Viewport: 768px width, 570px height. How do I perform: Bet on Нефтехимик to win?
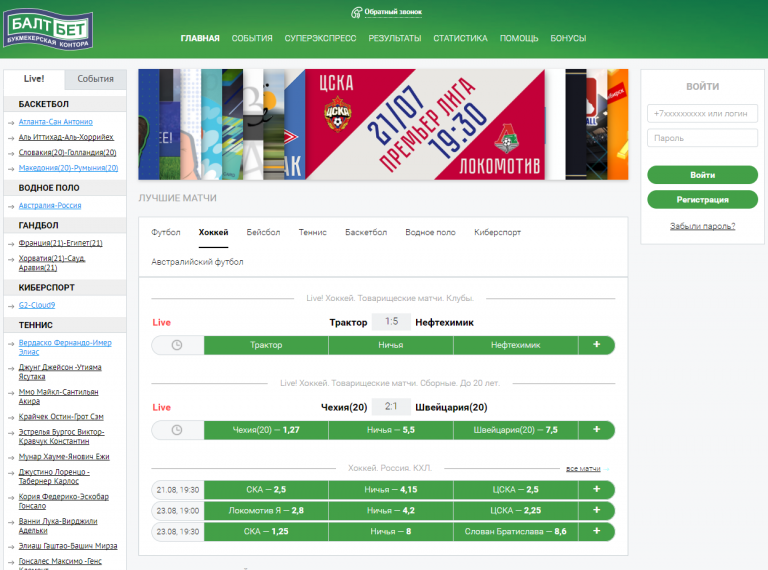tap(516, 345)
